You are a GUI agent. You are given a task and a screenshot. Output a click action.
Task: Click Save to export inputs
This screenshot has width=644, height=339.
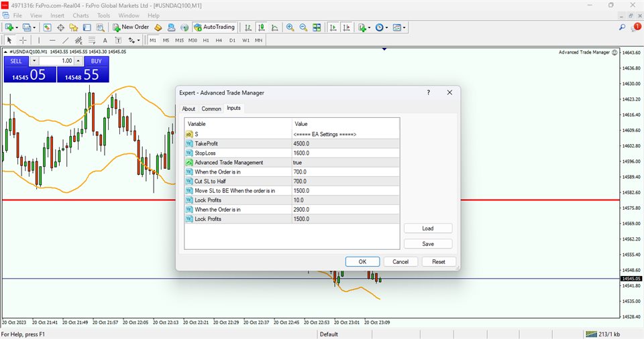pyautogui.click(x=428, y=244)
